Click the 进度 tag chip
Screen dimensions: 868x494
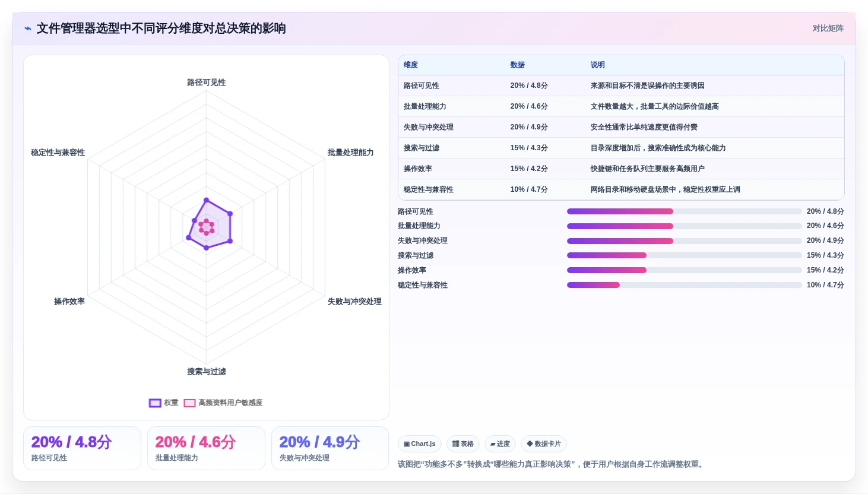click(x=500, y=444)
